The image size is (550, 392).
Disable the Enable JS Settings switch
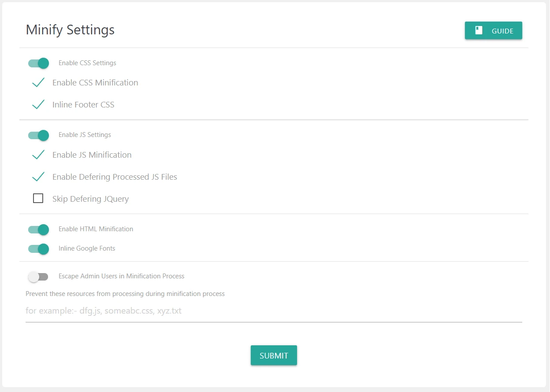tap(38, 135)
